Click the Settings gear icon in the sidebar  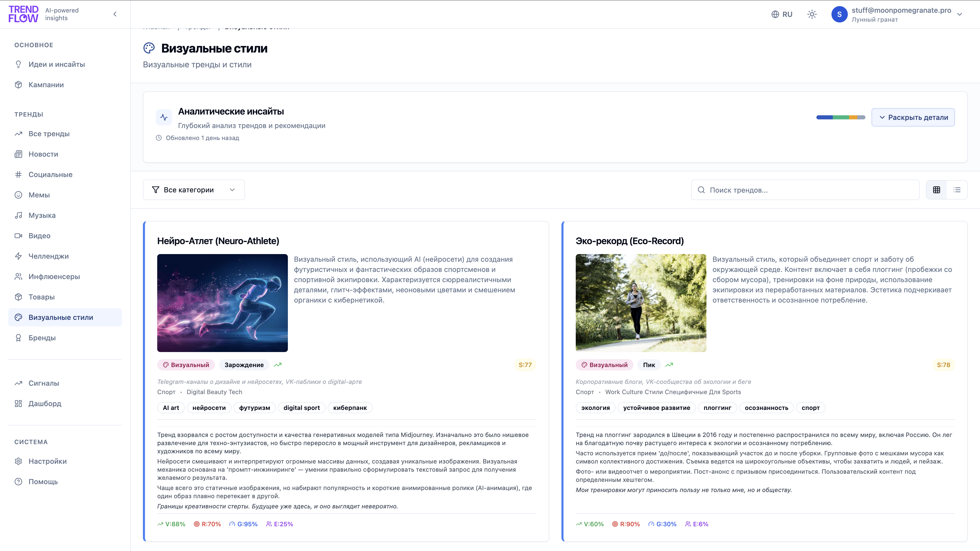click(x=18, y=461)
